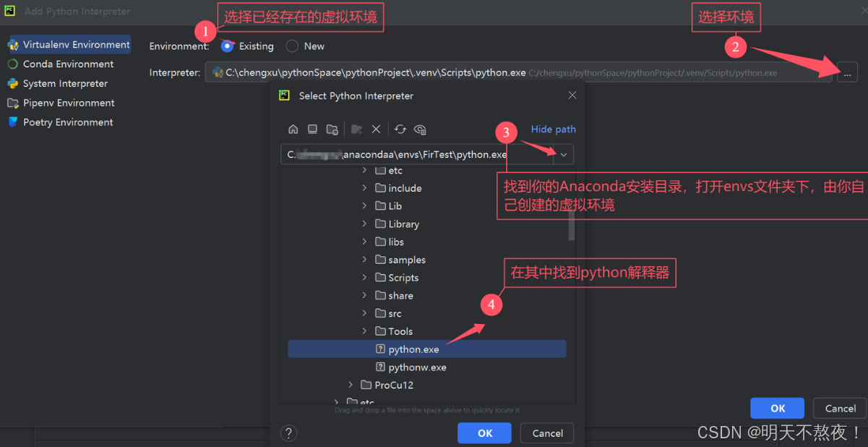This screenshot has width=868, height=447.
Task: Expand the etc folder chevron
Action: [364, 171]
